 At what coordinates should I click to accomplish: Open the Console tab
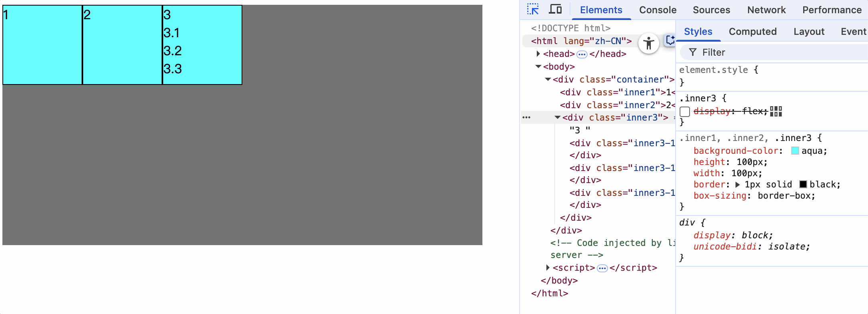[x=658, y=10]
